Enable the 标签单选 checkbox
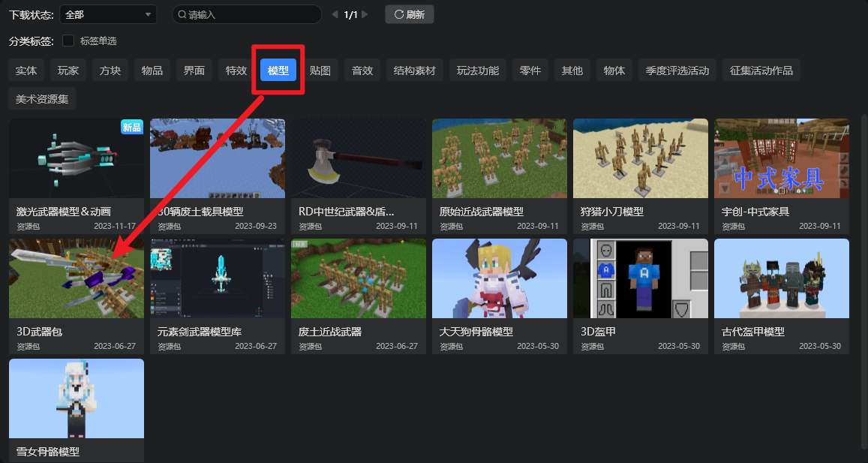The height and width of the screenshot is (463, 868). tap(68, 41)
